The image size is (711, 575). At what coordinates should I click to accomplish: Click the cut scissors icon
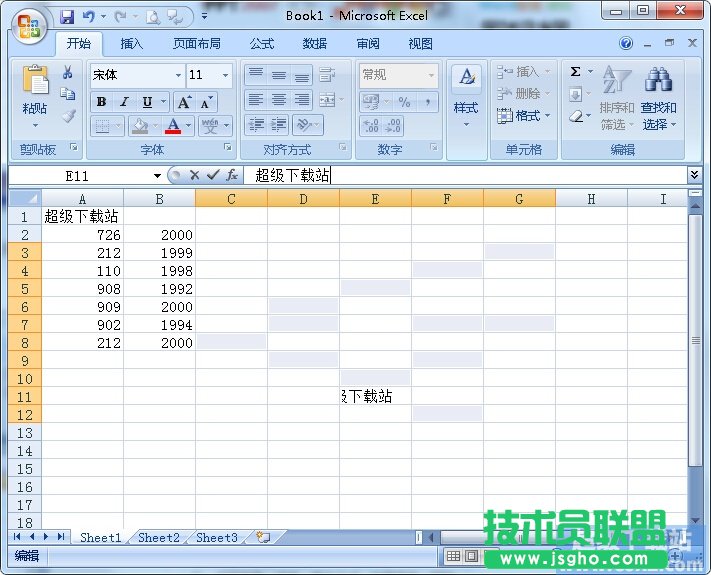68,72
